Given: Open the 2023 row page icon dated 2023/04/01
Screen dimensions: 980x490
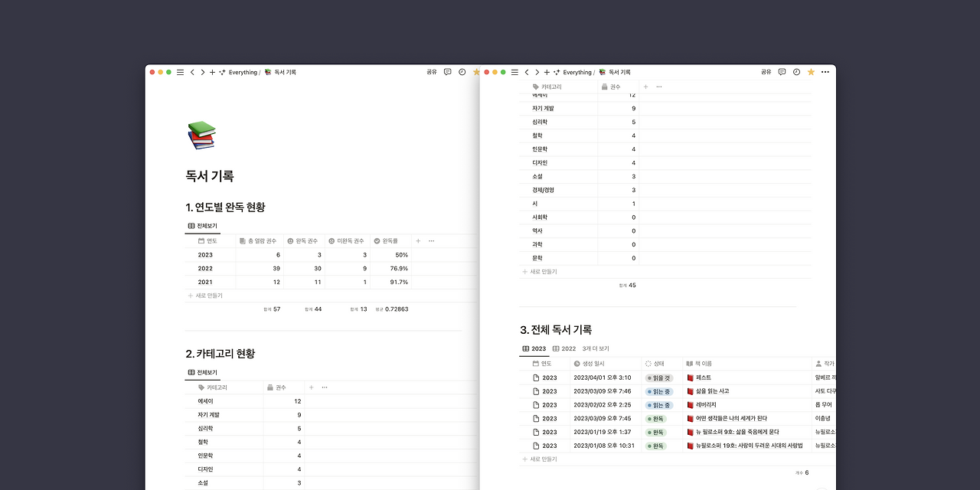Looking at the screenshot, I should coord(536,377).
